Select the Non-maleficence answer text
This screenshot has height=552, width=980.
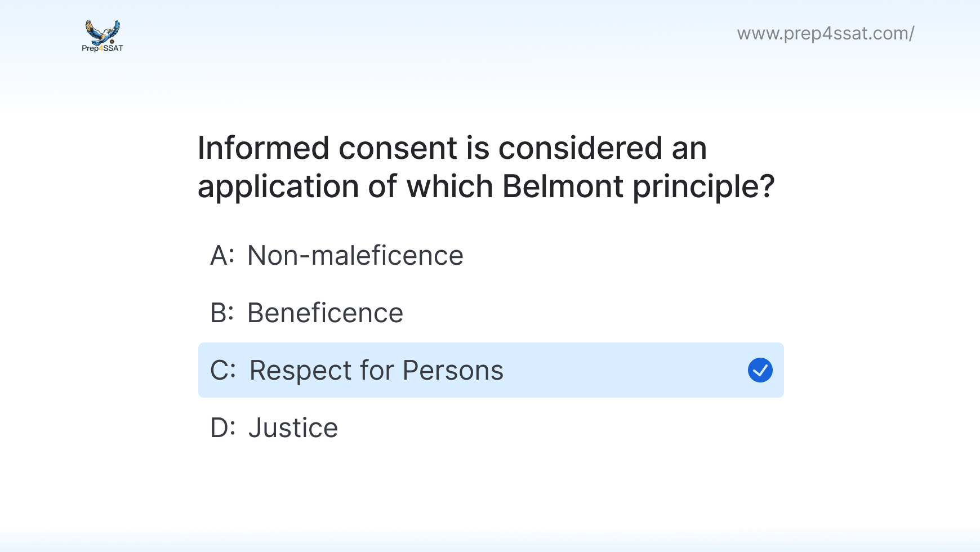click(355, 255)
